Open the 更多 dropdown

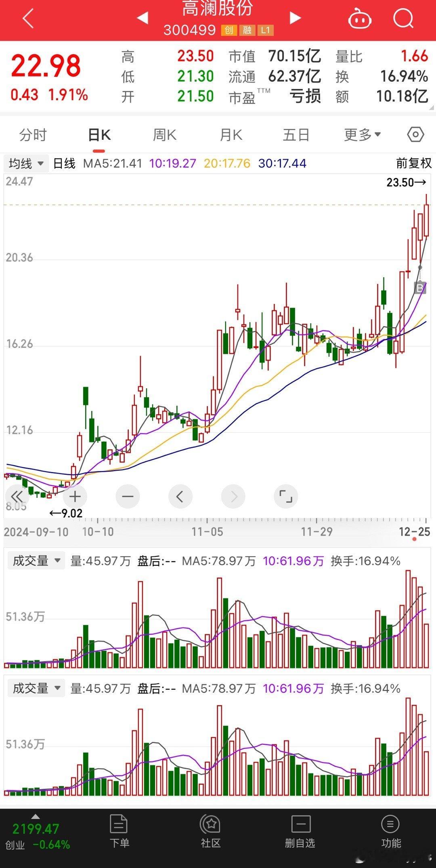[362, 135]
